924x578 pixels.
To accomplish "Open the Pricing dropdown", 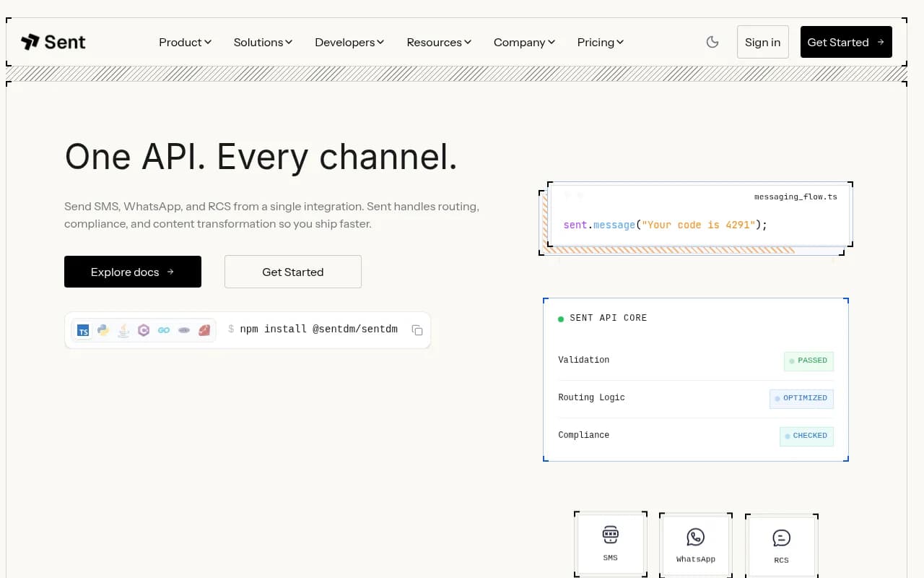I will [x=601, y=42].
